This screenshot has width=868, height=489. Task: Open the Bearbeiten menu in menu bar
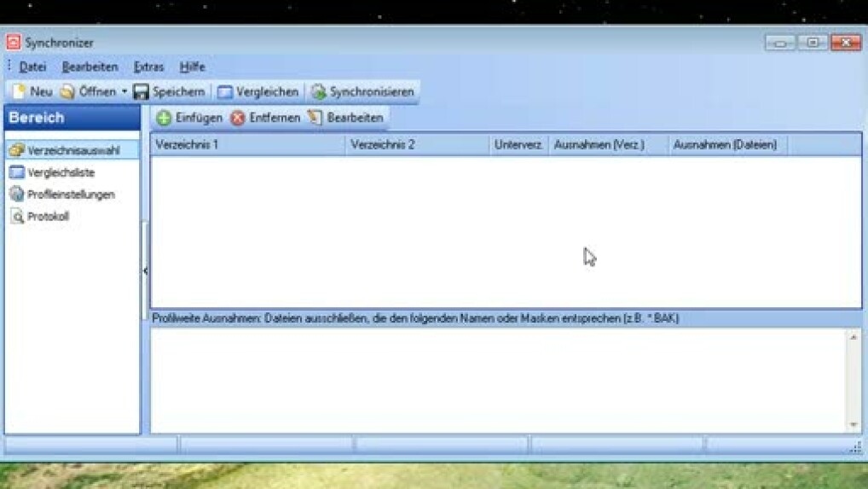pyautogui.click(x=90, y=67)
